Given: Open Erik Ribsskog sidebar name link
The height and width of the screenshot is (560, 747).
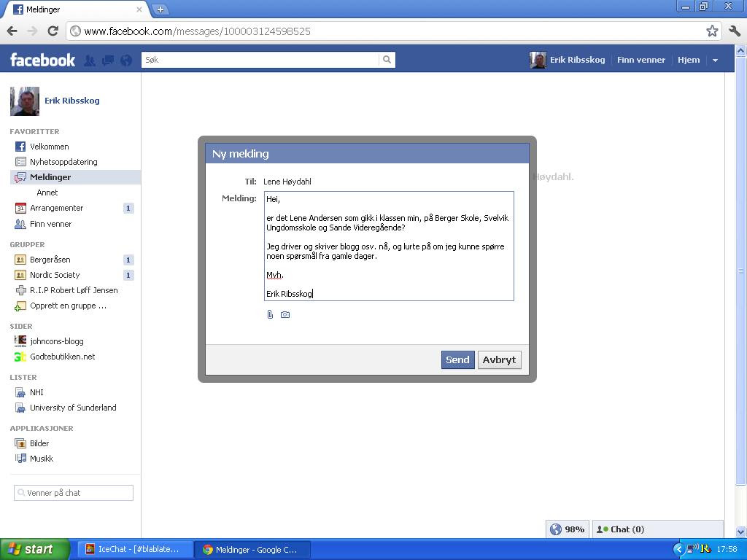Looking at the screenshot, I should (x=72, y=101).
